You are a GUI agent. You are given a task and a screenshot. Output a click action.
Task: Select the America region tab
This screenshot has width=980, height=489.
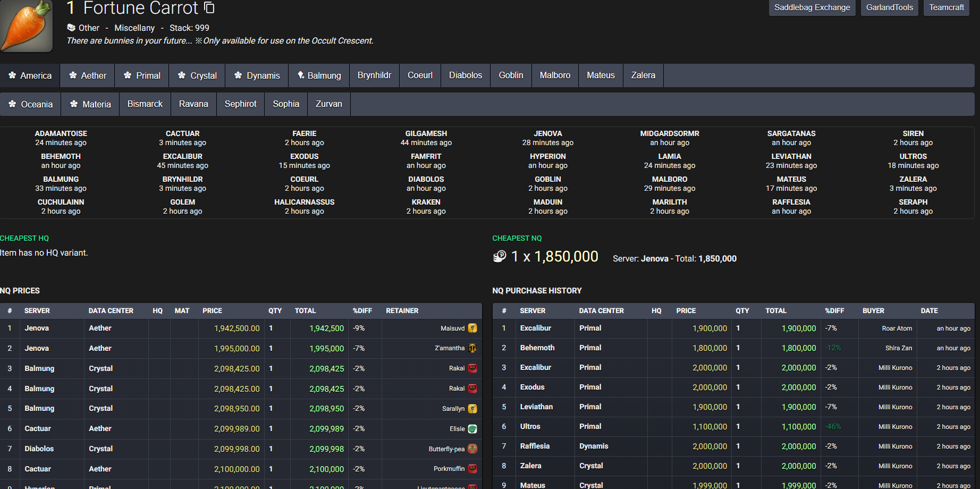pyautogui.click(x=30, y=75)
